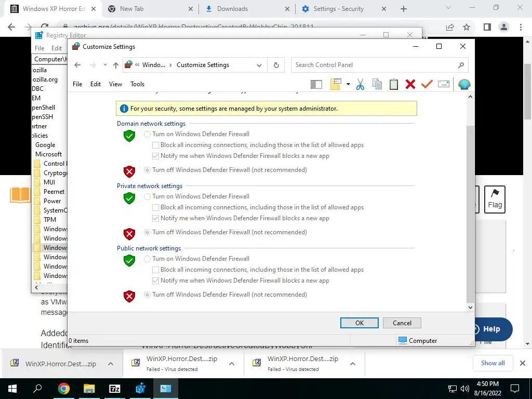Select the TPM key in Registry Editor
The height and width of the screenshot is (399, 532).
(50, 220)
